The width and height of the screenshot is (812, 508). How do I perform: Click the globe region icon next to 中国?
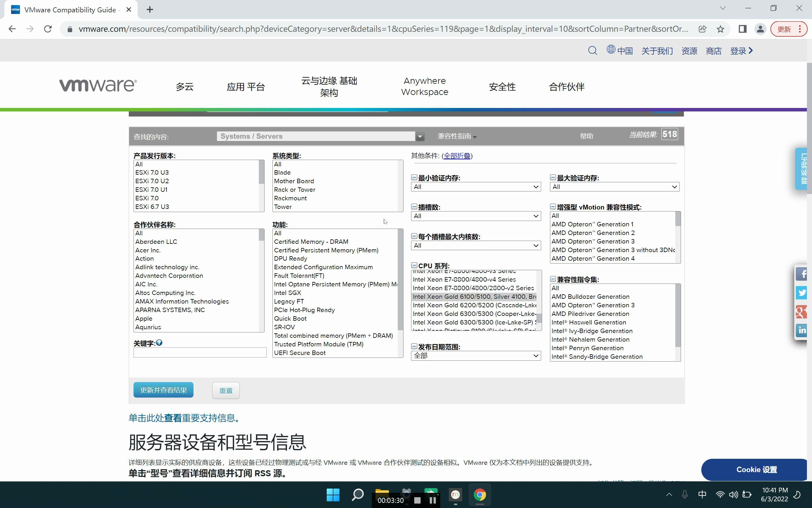611,50
